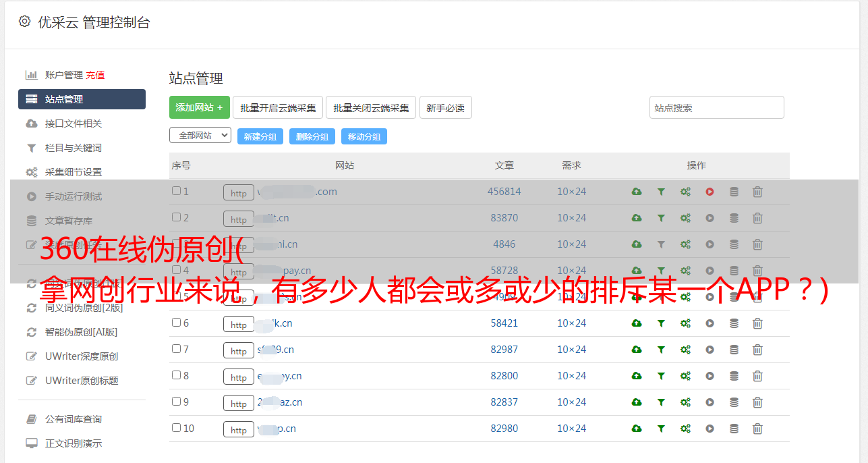Screen dimensions: 868x463
Task: Tick the checkbox for site number 2
Action: click(x=176, y=217)
